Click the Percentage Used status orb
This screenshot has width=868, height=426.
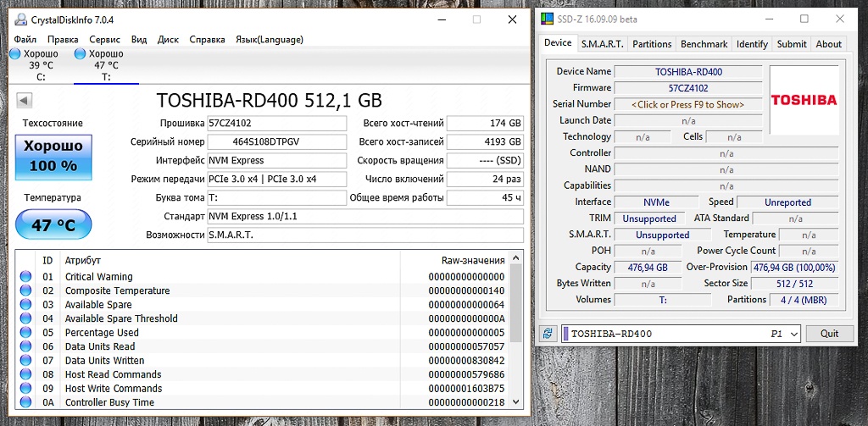click(x=25, y=333)
